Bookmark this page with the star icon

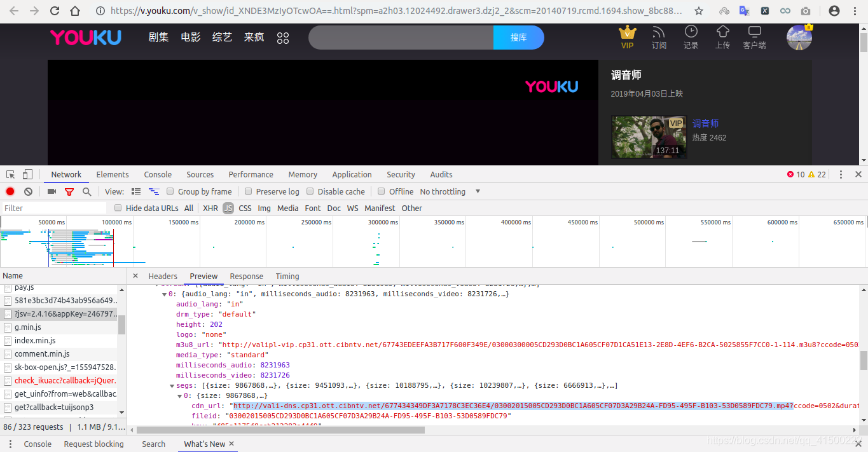point(699,11)
